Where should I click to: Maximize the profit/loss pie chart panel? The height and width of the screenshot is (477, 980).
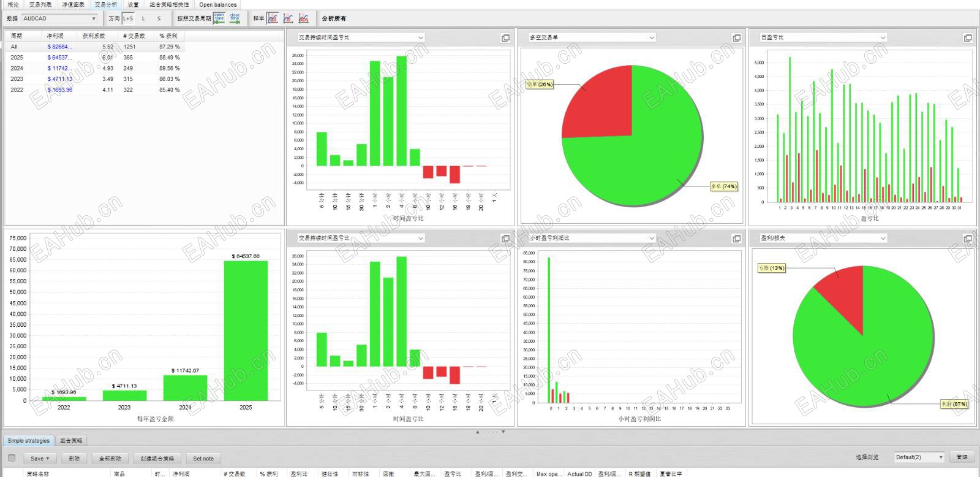[x=968, y=238]
